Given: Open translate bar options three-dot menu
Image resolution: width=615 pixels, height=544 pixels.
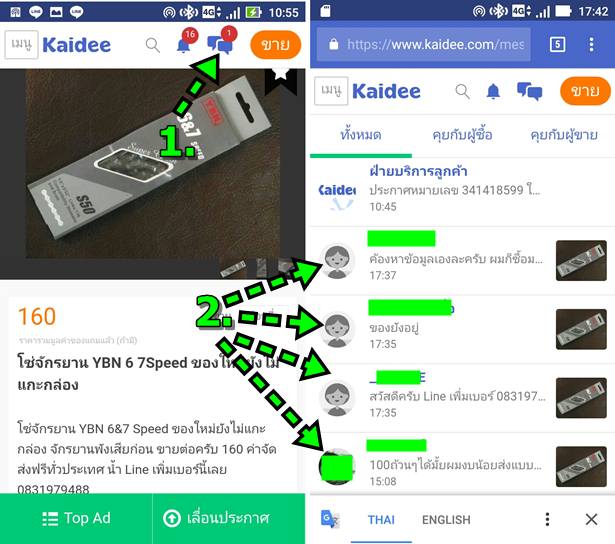Looking at the screenshot, I should pos(547,519).
